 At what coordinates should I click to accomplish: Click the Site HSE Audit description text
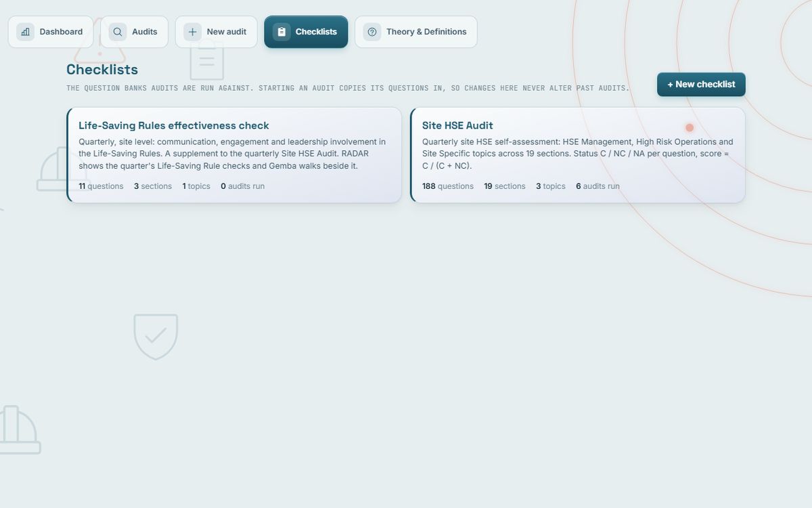click(x=578, y=154)
